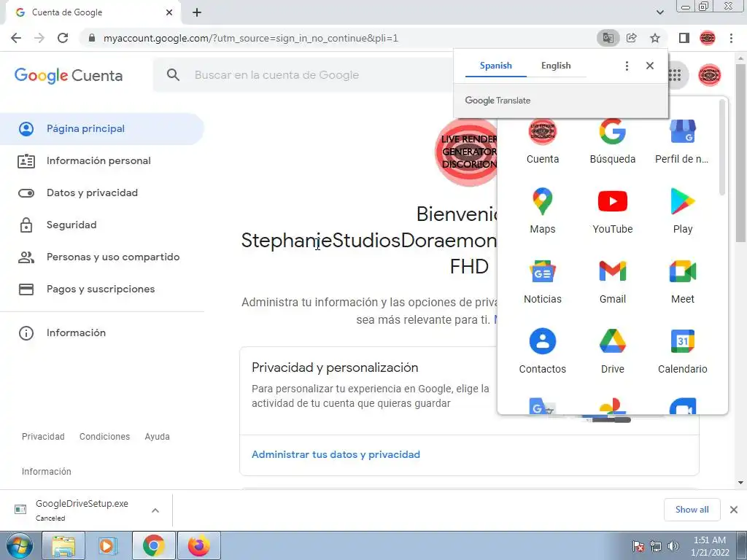
Task: Click the network icon in system tray
Action: point(656,546)
